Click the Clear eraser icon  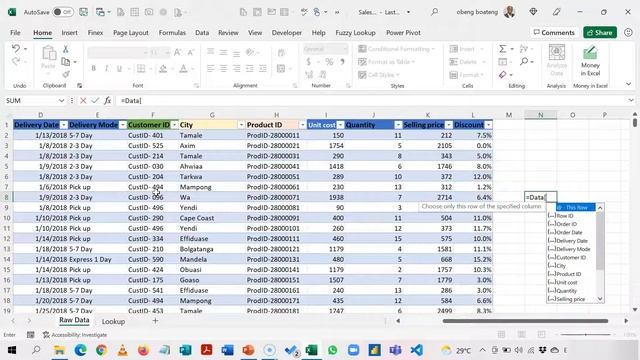502,75
